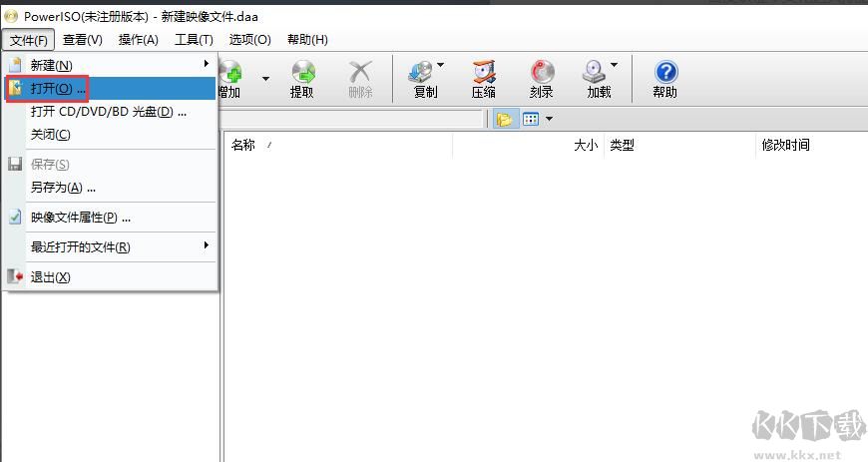
Task: Click the list view mode icon
Action: point(531,119)
